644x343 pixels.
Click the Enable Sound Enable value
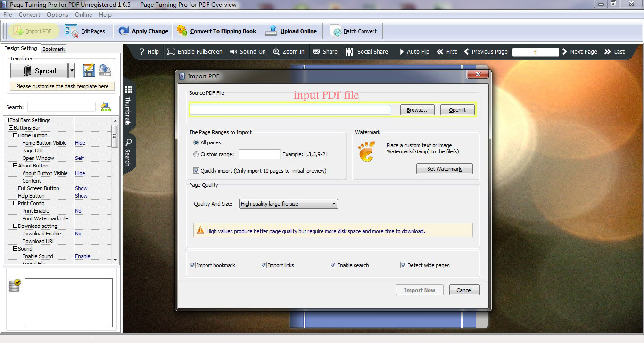tap(83, 256)
